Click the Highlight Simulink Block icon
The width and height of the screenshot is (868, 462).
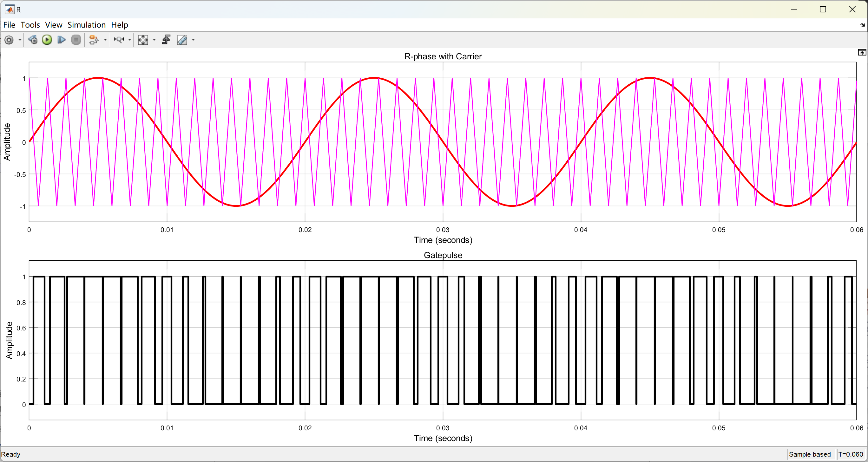point(94,40)
